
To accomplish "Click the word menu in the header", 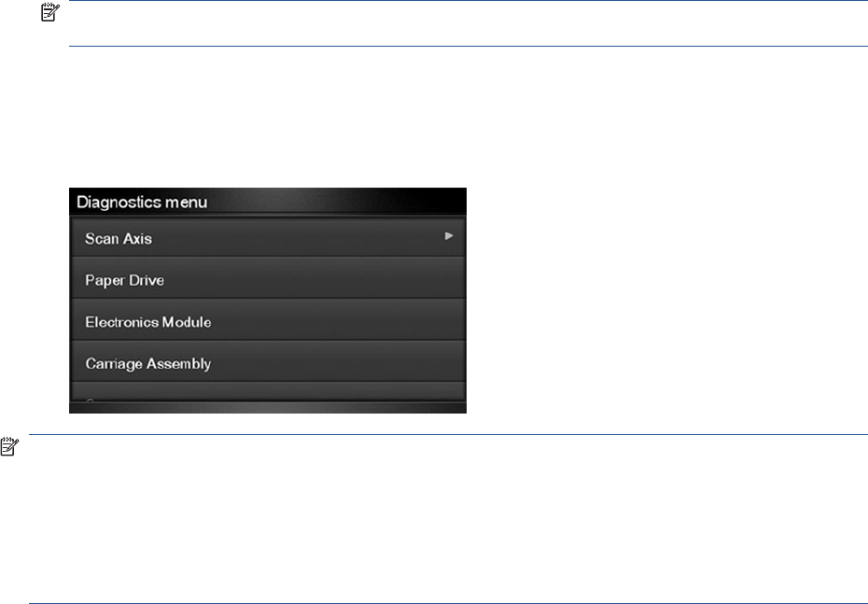I will (x=187, y=203).
